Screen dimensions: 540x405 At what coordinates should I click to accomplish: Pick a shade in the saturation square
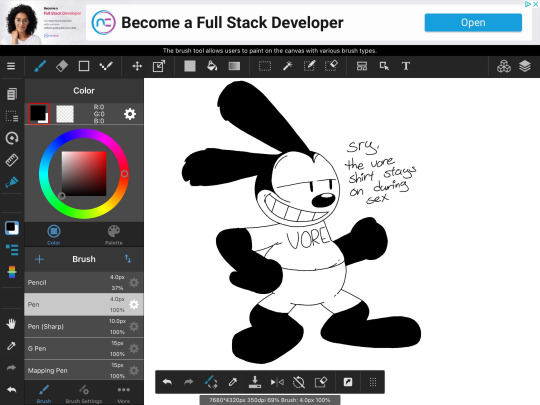pos(84,174)
